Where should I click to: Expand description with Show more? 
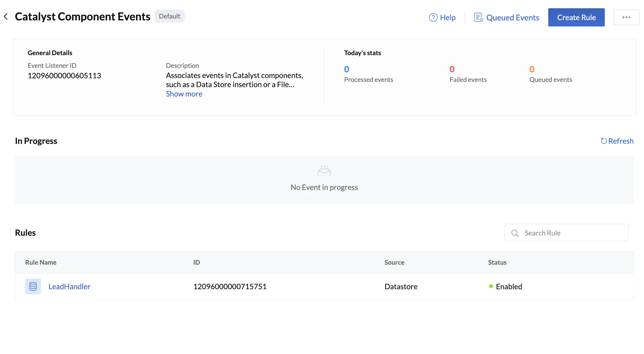[x=184, y=94]
